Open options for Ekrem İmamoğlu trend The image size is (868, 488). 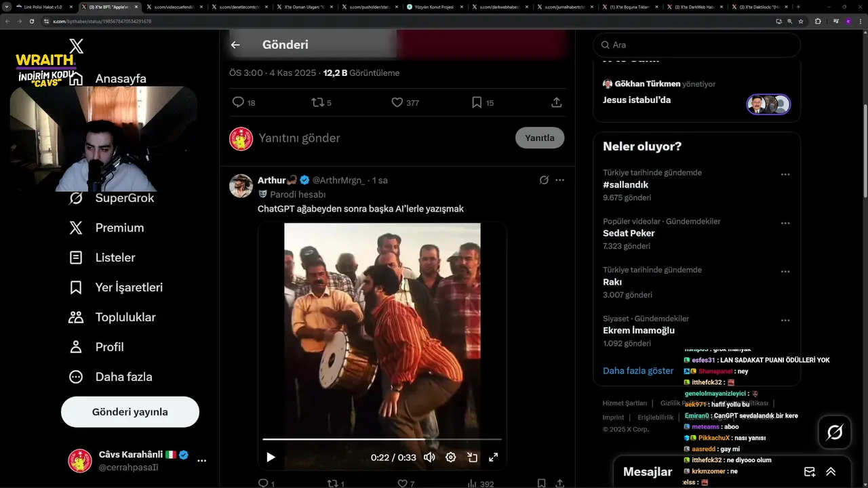pos(785,321)
